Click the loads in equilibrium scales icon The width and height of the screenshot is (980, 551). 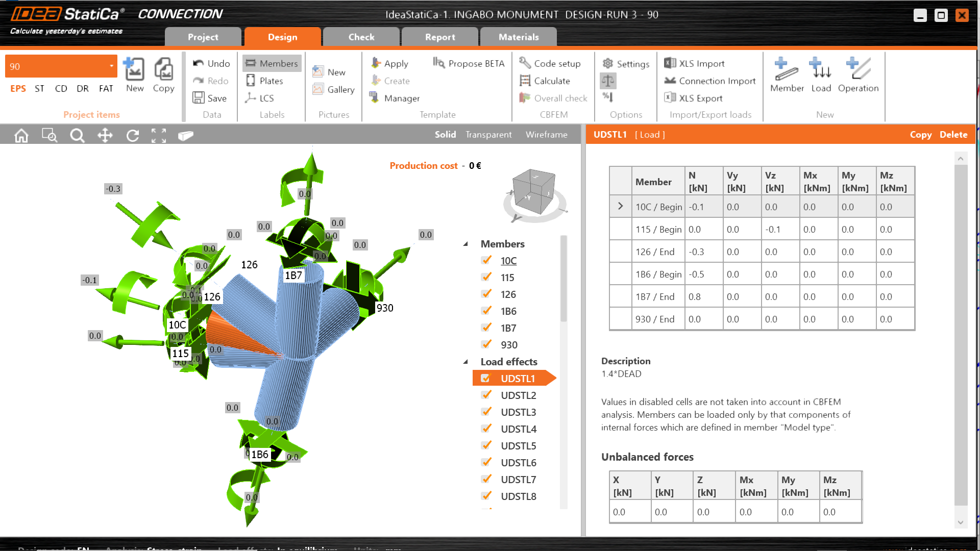click(607, 81)
